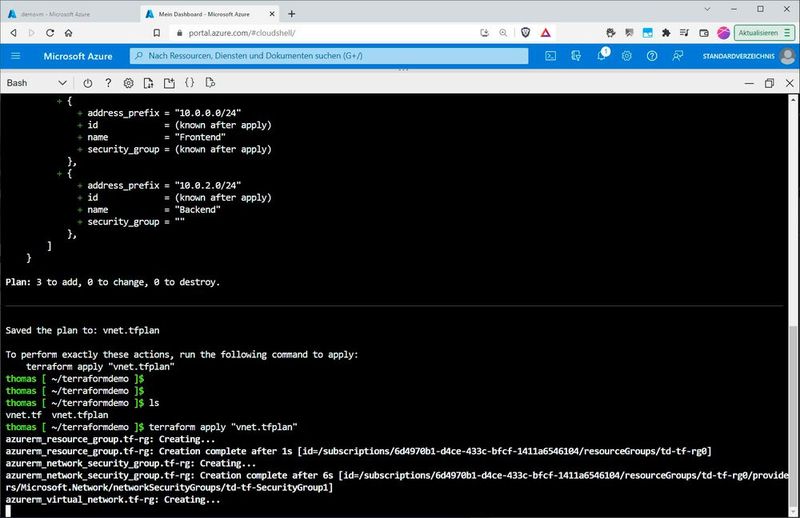
Task: Click the terminal cursor at the bottom
Action: (x=8, y=511)
